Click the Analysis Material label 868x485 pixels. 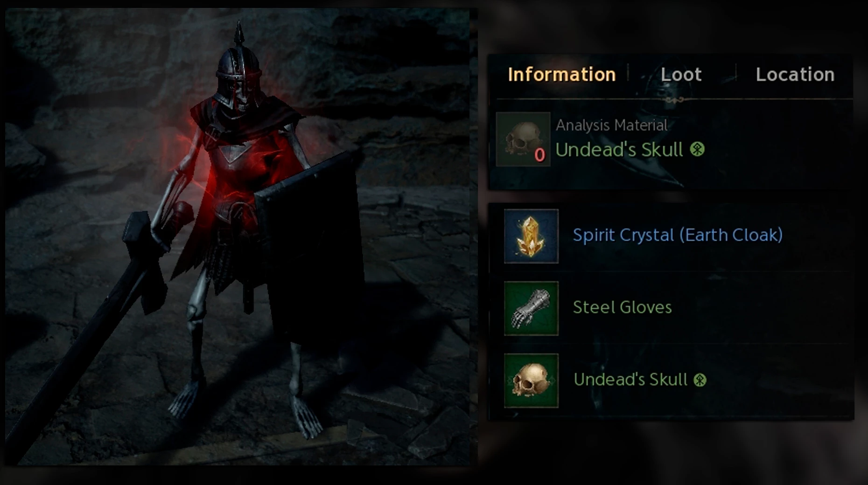tap(611, 125)
